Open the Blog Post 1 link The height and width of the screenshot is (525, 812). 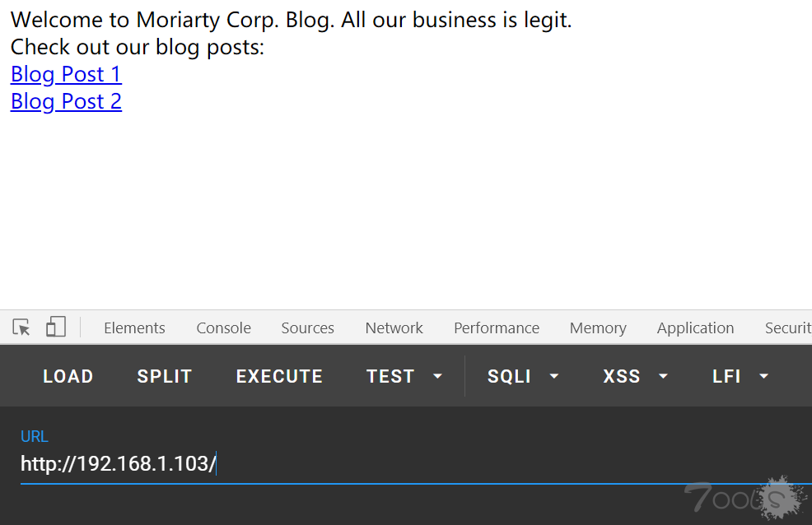click(66, 74)
